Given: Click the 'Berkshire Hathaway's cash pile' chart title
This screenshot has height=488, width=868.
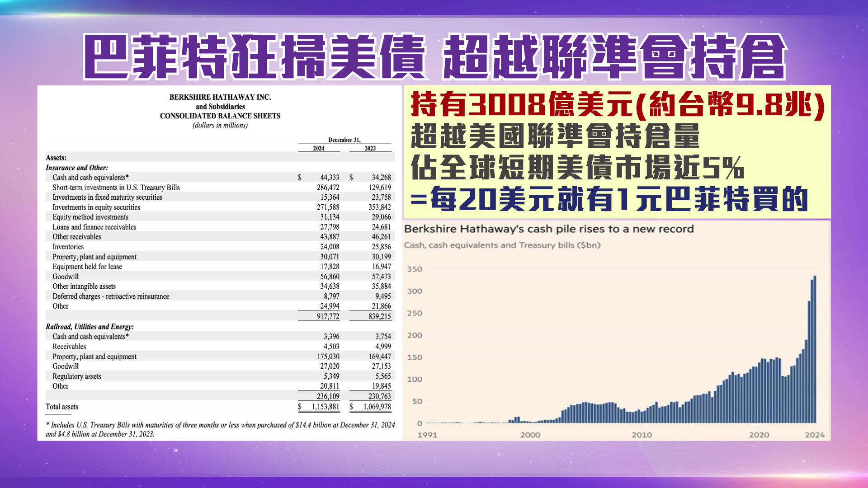Looking at the screenshot, I should tap(548, 229).
